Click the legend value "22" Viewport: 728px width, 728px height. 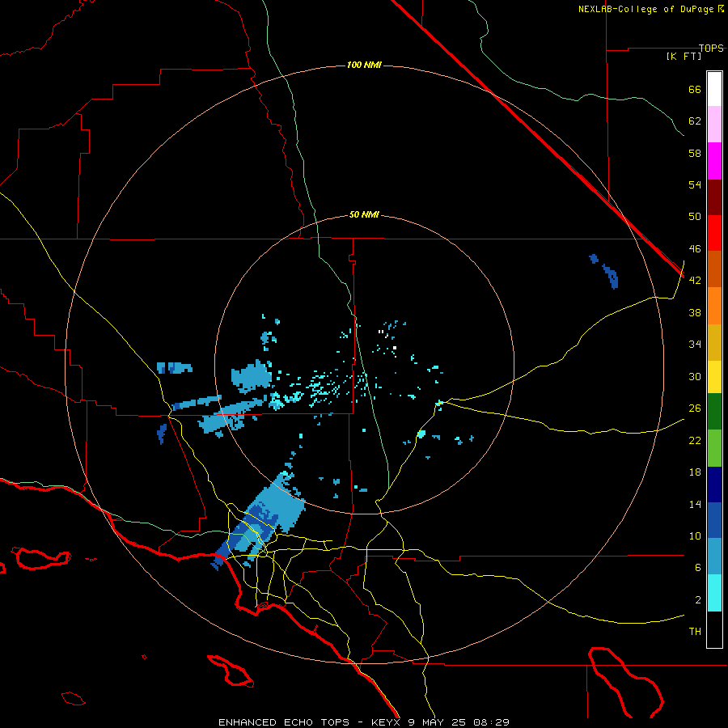pos(695,440)
